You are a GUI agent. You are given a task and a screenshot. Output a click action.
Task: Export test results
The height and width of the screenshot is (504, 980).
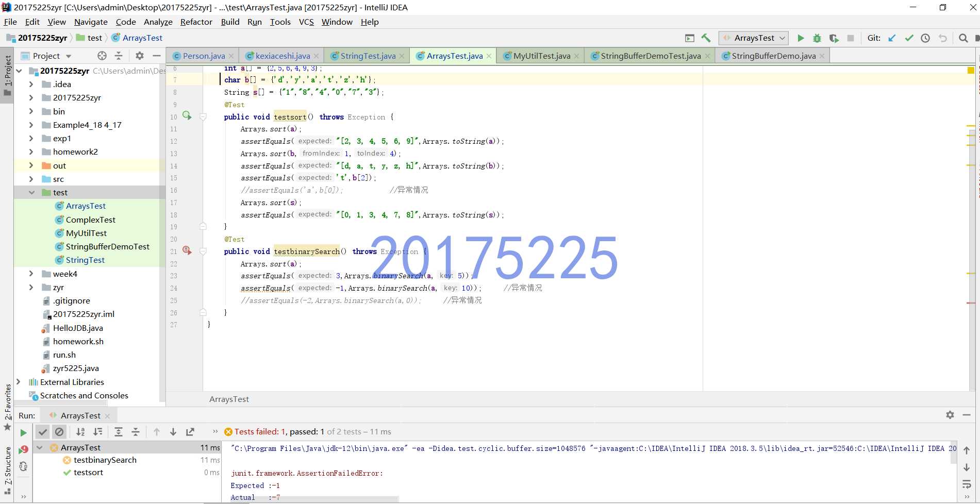190,432
